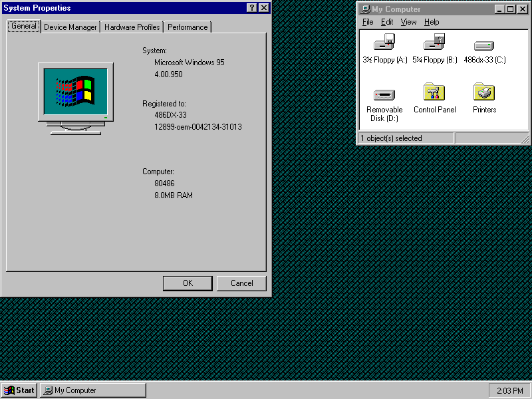532x399 pixels.
Task: Switch to the Performance tab
Action: 188,27
